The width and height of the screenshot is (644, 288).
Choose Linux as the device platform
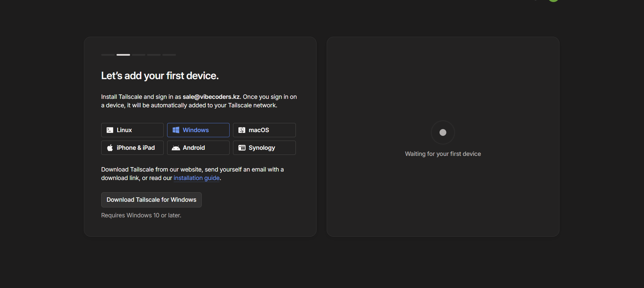132,130
